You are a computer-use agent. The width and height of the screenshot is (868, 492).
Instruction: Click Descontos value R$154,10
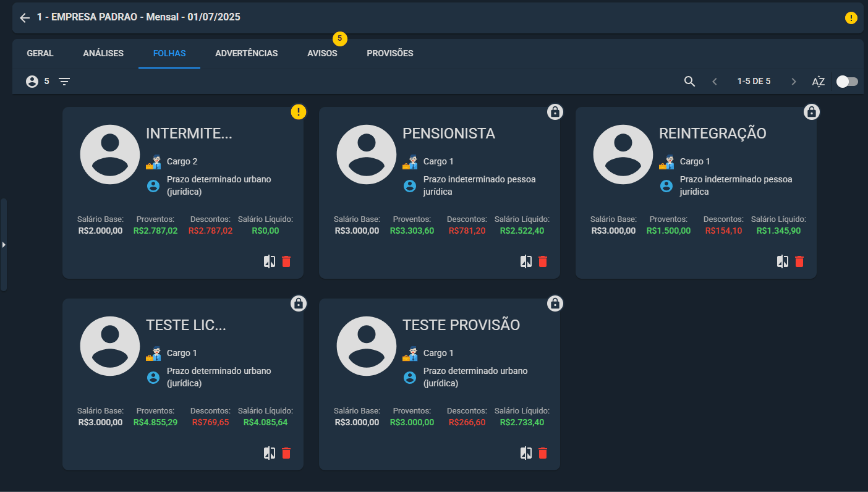tap(723, 231)
